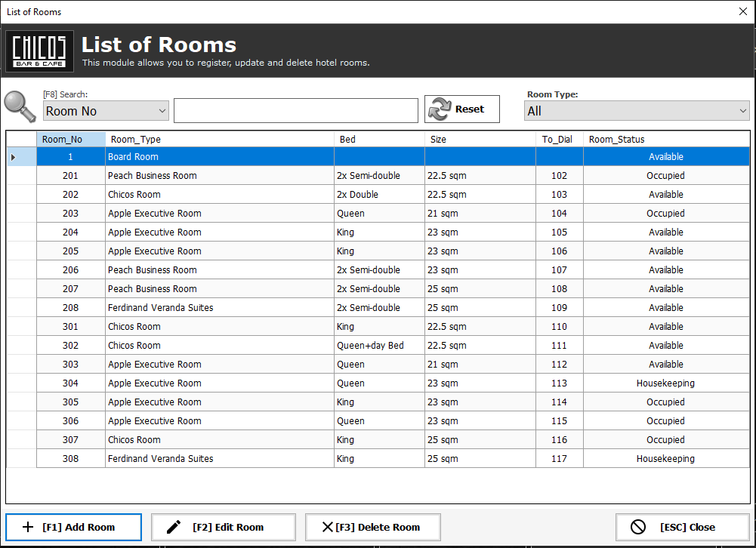Select room number 306 cell

71,420
